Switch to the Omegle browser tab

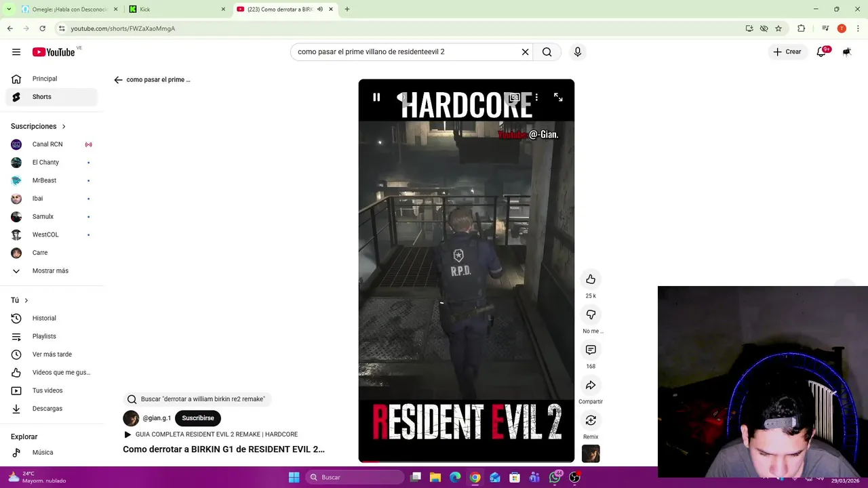coord(68,9)
